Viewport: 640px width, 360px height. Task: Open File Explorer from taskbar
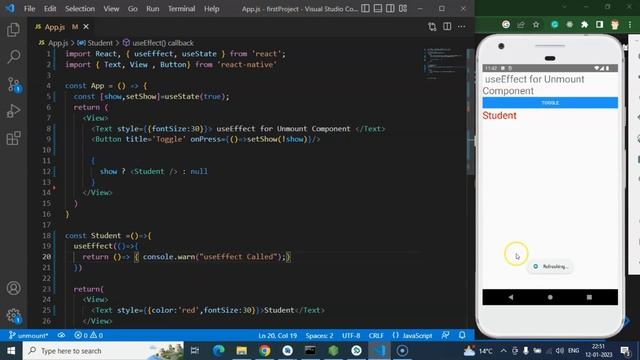point(242,351)
